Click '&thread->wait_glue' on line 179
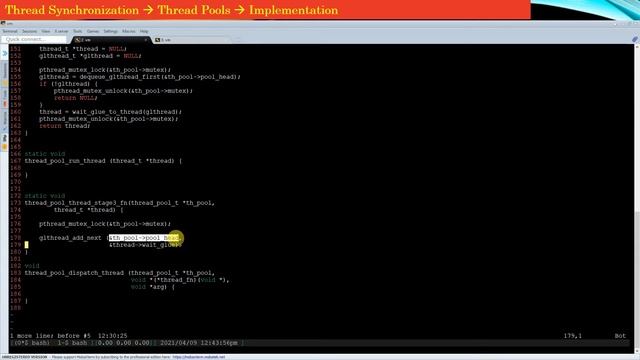The height and width of the screenshot is (360, 640). [x=143, y=245]
